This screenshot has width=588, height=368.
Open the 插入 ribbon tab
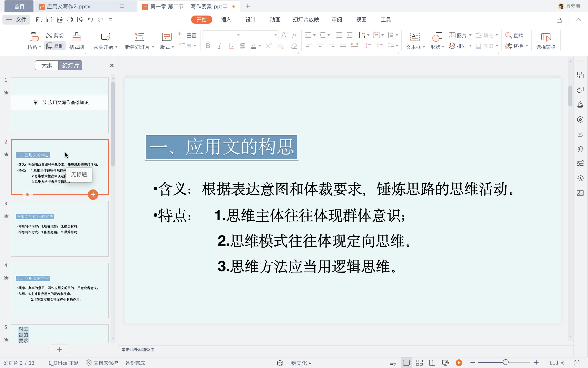(226, 20)
